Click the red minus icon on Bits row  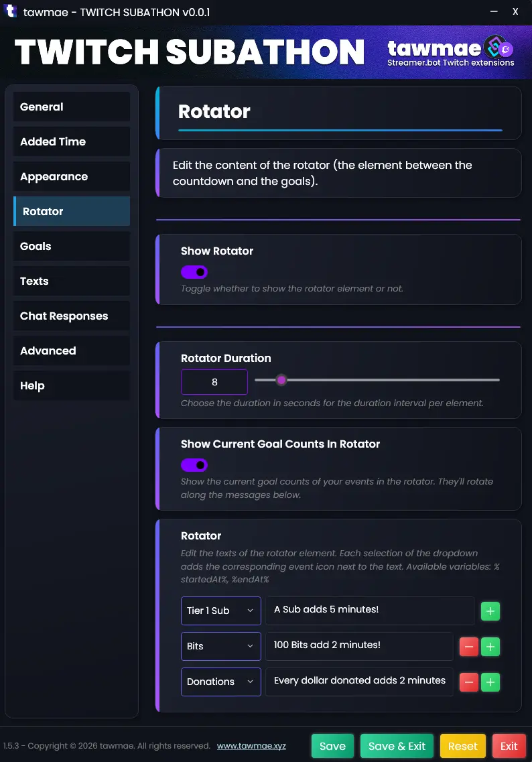point(468,647)
